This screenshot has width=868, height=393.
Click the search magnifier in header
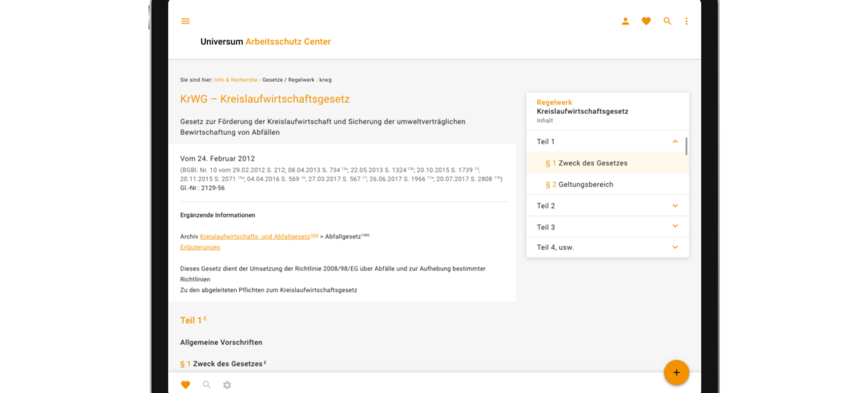(x=667, y=21)
